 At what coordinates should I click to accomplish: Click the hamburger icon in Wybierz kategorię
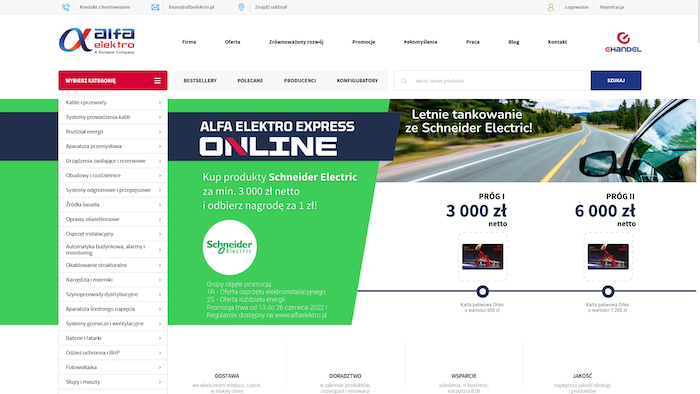(x=157, y=81)
